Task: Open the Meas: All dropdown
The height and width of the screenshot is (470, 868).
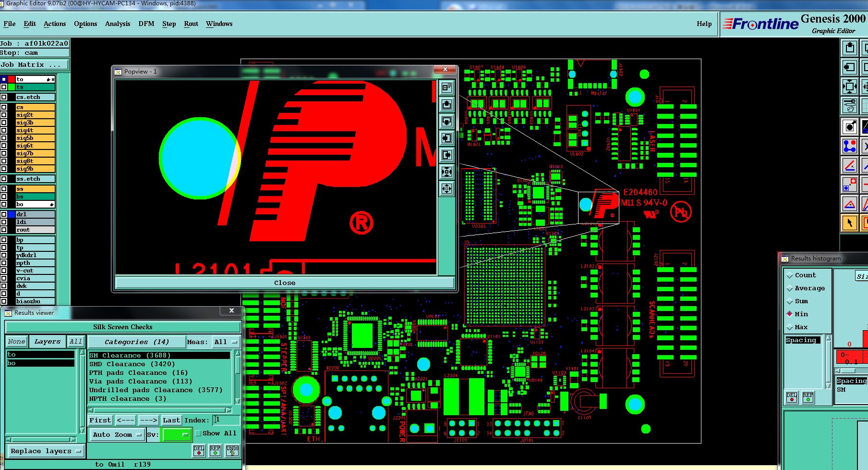Action: point(226,342)
